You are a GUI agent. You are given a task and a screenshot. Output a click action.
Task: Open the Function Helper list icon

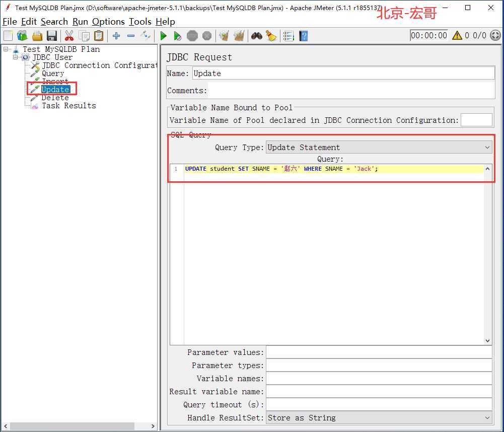[x=289, y=36]
